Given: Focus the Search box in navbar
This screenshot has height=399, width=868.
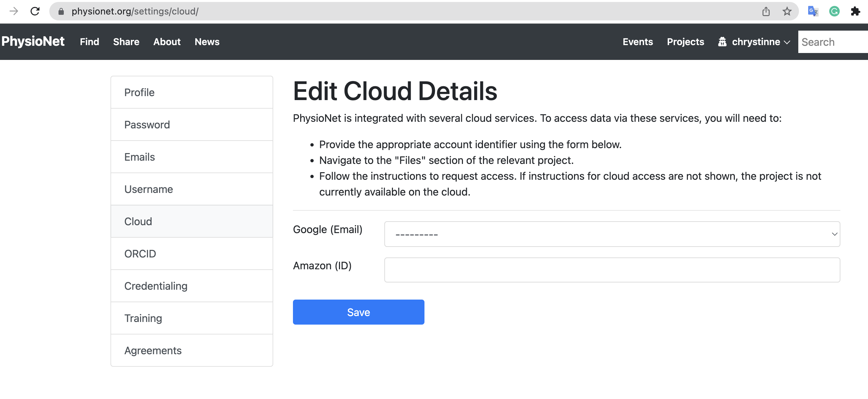Looking at the screenshot, I should click(832, 42).
